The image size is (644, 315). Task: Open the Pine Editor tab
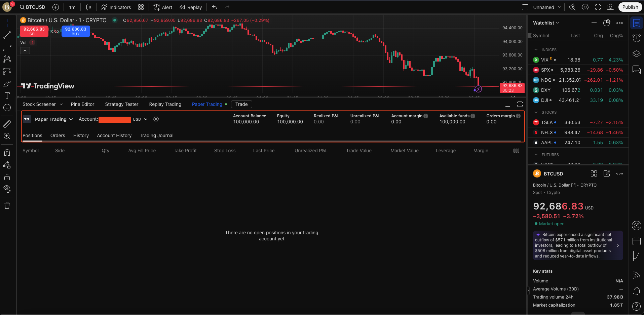tap(82, 104)
